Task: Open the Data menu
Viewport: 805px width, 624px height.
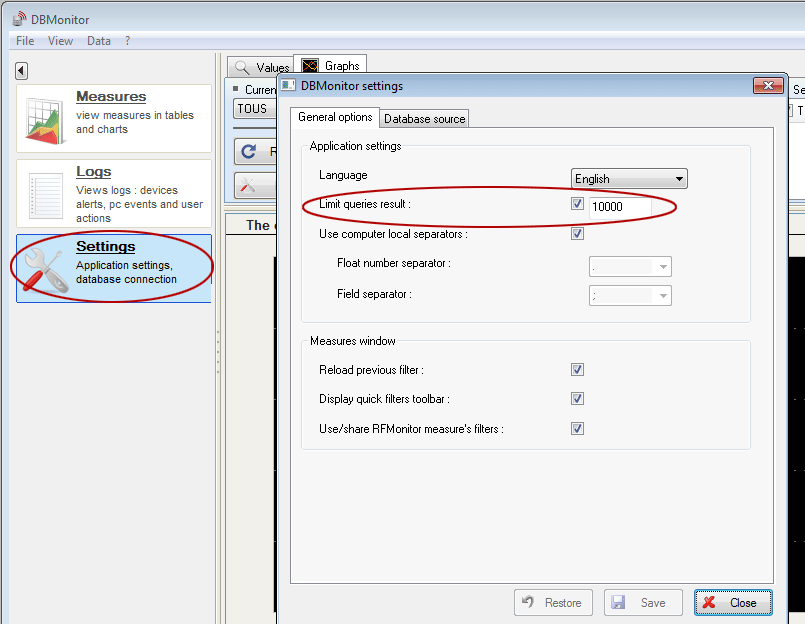Action: [99, 41]
